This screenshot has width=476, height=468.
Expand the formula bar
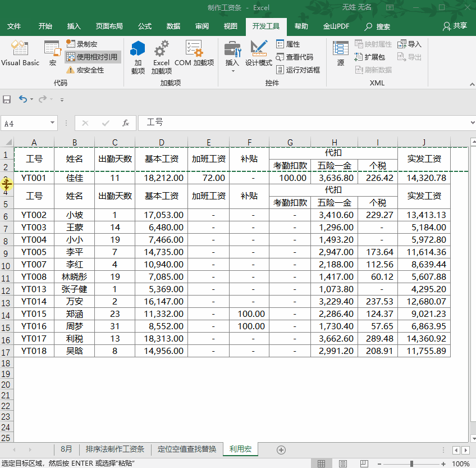tap(473, 123)
